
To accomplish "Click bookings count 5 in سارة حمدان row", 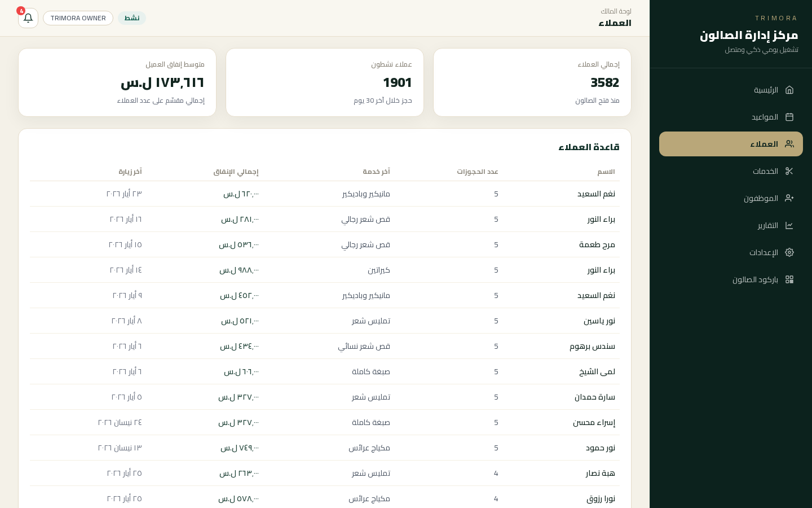I will [496, 397].
